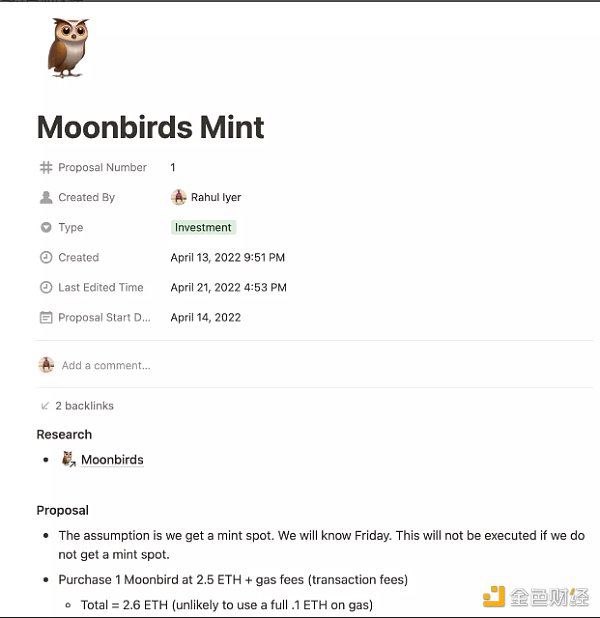Click the Proposal Start Date calendar icon
Screen dimensions: 600x618
tap(46, 318)
